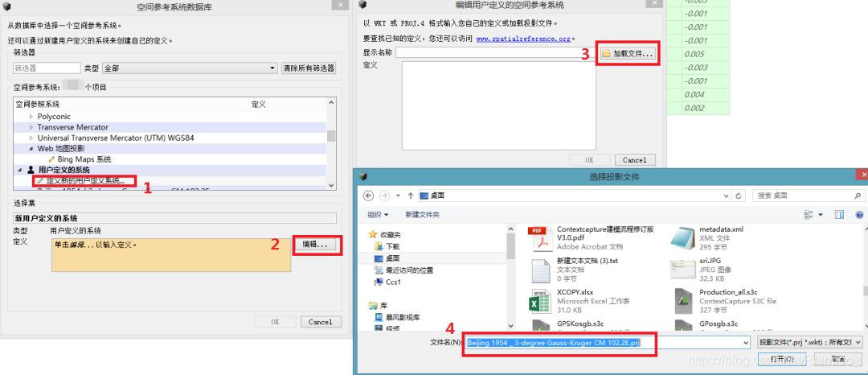This screenshot has height=375, width=868.
Task: Select Bing Maps 系统 entry
Action: pos(84,159)
